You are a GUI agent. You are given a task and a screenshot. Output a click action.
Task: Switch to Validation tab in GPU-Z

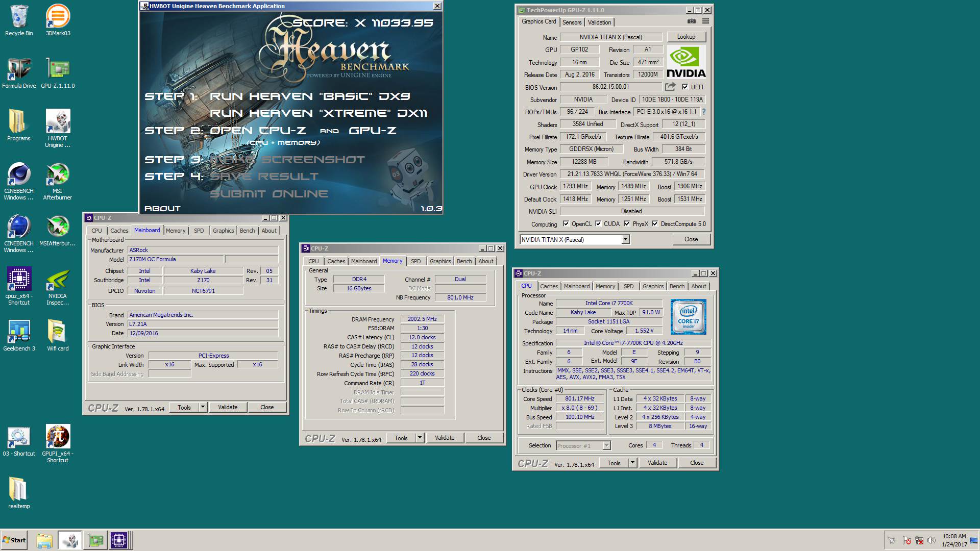coord(599,22)
